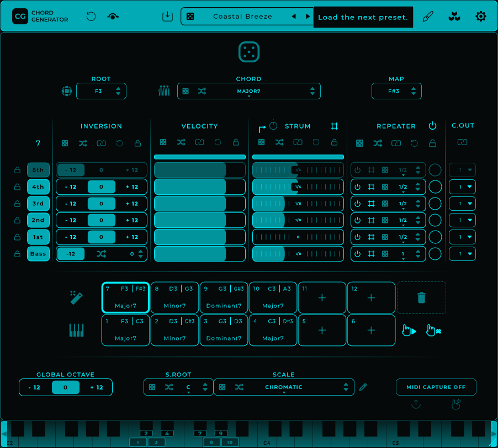Set Global Octave to -12
Viewport: 498px width, 448px height.
tap(34, 387)
